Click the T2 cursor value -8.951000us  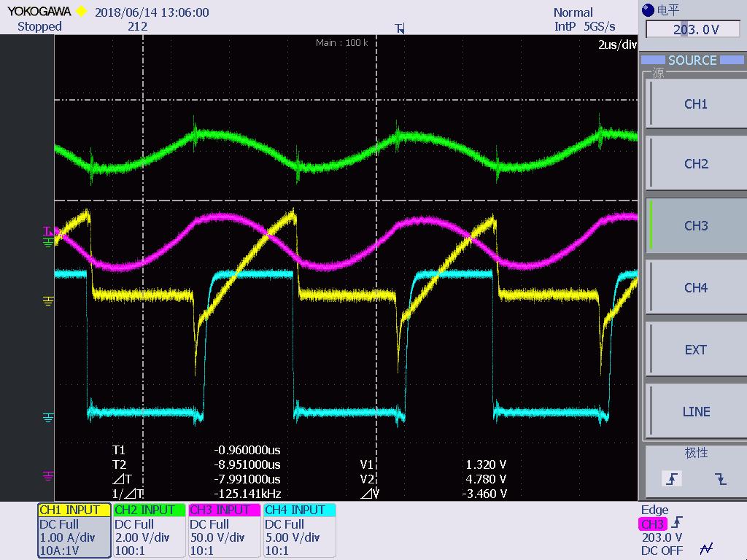pyautogui.click(x=247, y=464)
